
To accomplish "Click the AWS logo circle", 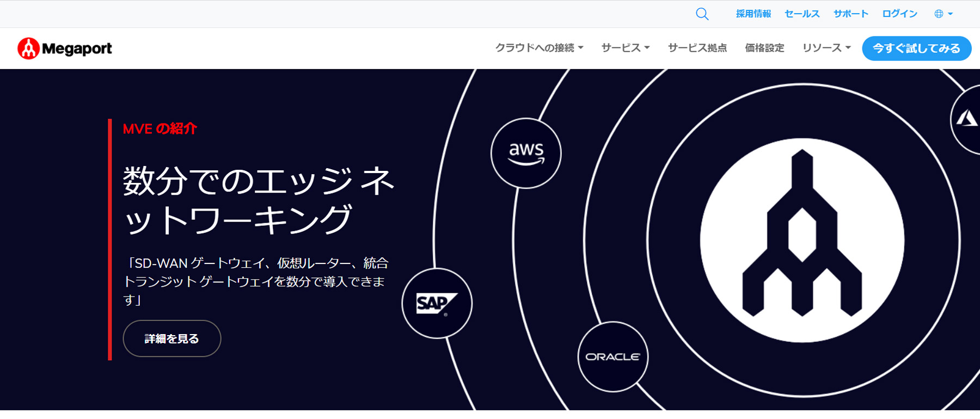I will tap(526, 153).
